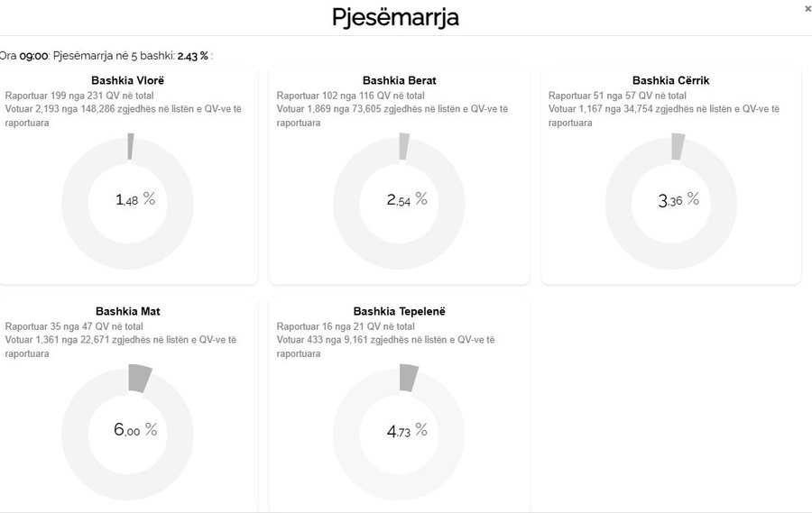Select the Bashkia Cërrik card title
The height and width of the screenshot is (513, 812).
coord(670,80)
